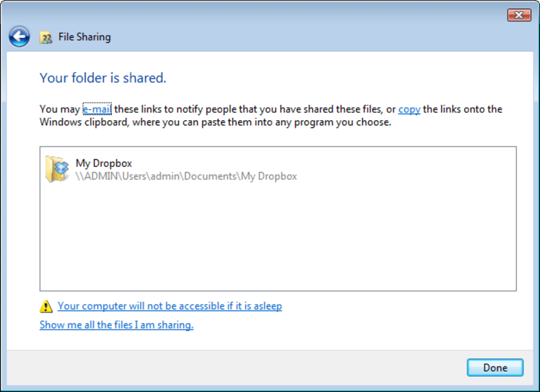
Task: Click the 'Windows clipboard' instruction line
Action: 215,122
